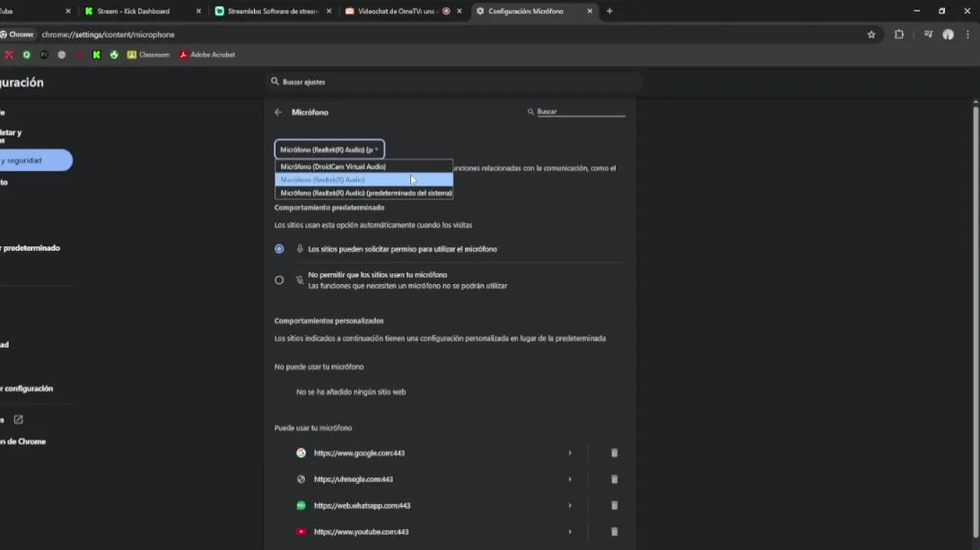Expand the uhmegle.com site details arrow

pyautogui.click(x=569, y=480)
